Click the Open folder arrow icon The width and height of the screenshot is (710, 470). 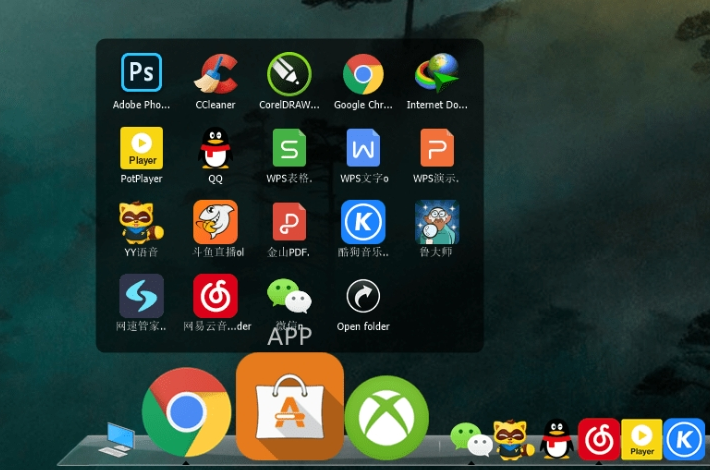tap(363, 296)
